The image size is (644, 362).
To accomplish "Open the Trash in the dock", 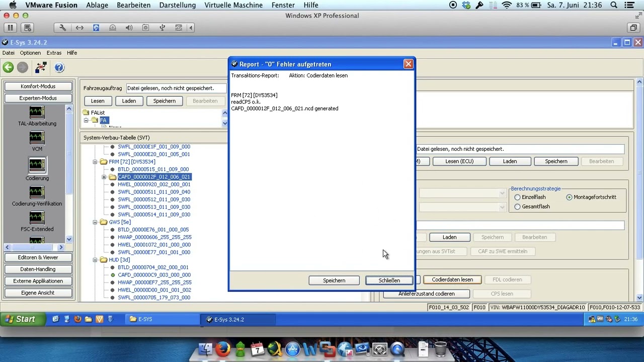I will [x=440, y=348].
